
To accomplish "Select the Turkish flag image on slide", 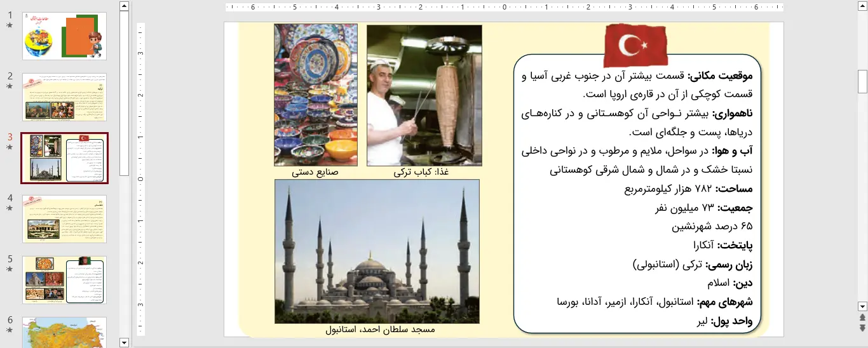I will 635,45.
